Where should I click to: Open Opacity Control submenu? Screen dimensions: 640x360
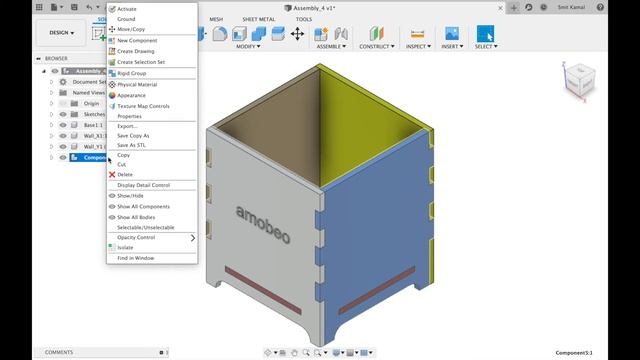[x=152, y=238]
